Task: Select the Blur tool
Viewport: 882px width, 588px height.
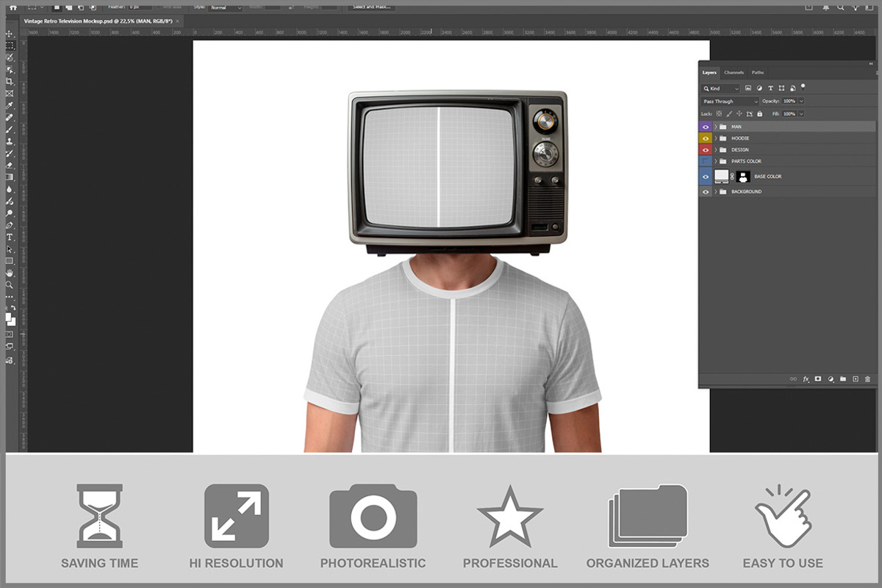Action: point(10,189)
